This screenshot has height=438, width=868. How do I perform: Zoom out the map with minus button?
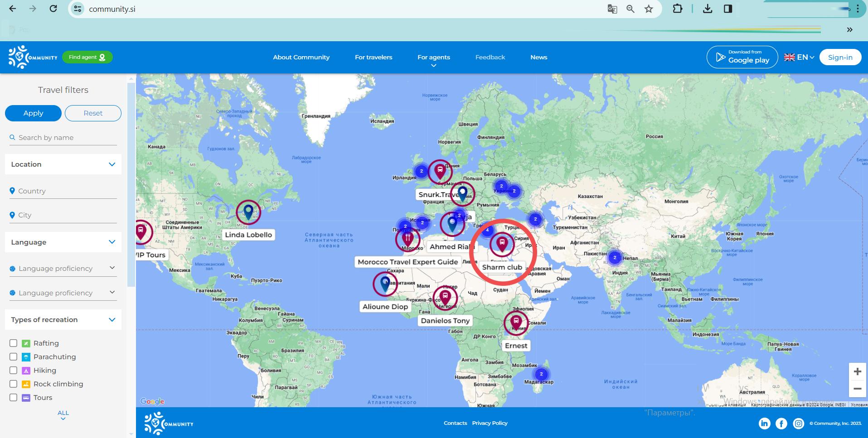point(857,389)
